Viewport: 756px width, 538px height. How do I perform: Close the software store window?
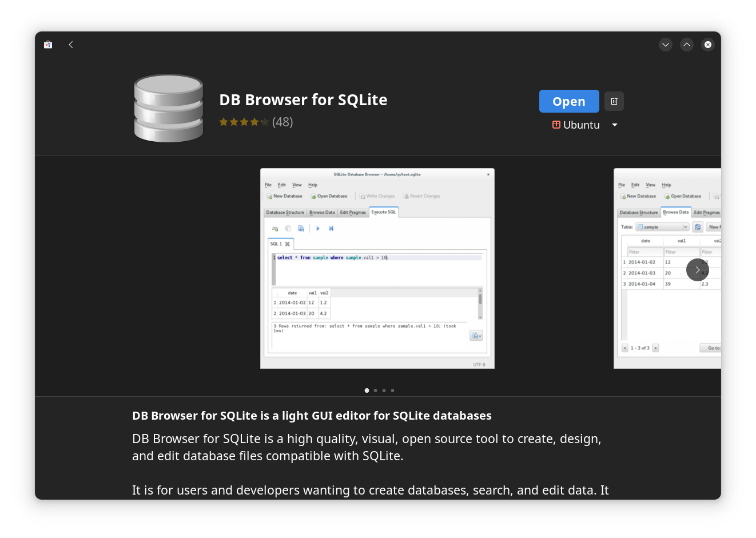pos(708,45)
